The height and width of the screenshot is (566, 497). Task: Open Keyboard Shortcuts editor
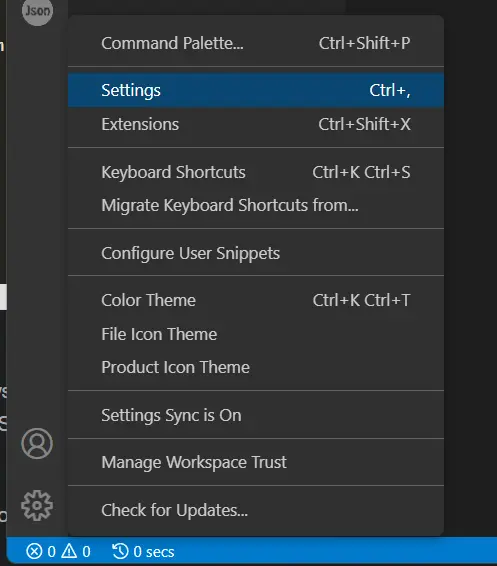tap(256, 172)
